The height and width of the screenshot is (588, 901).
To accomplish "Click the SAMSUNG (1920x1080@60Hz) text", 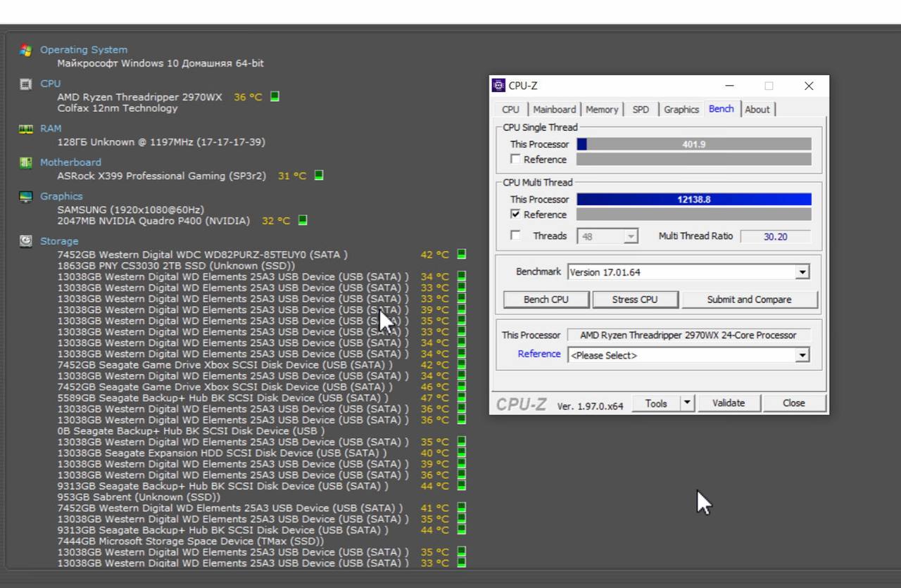I will tap(131, 210).
